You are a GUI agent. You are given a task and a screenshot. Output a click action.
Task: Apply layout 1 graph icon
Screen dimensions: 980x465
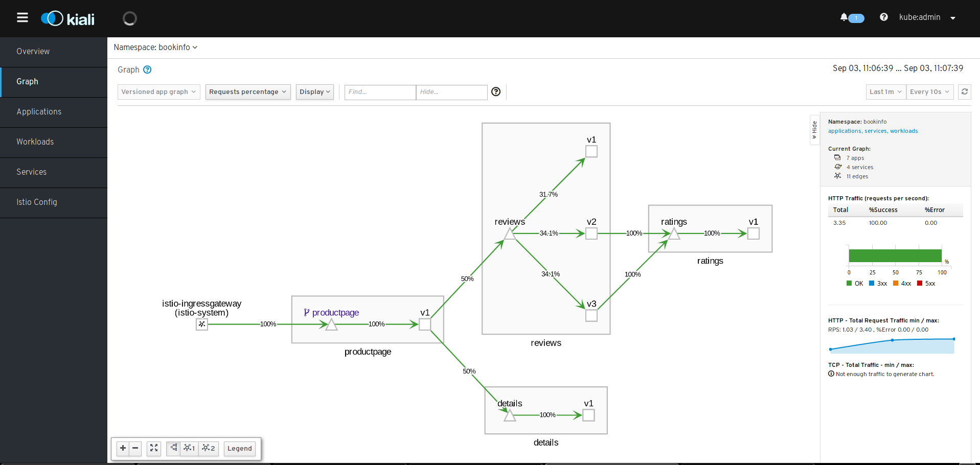coord(190,448)
